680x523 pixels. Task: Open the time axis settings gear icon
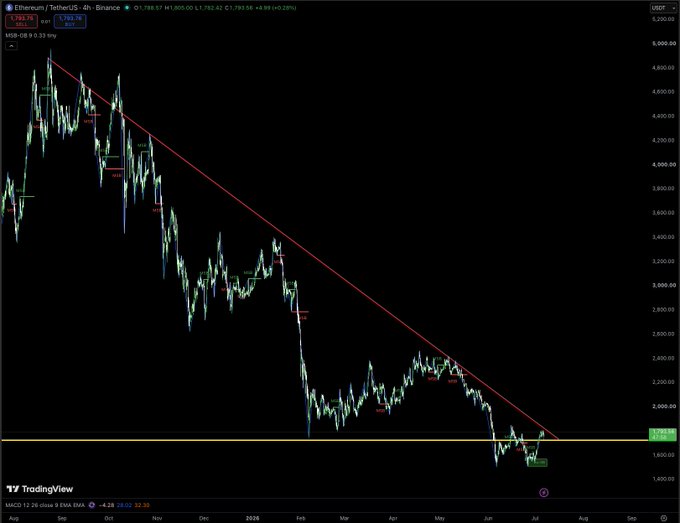(x=664, y=518)
